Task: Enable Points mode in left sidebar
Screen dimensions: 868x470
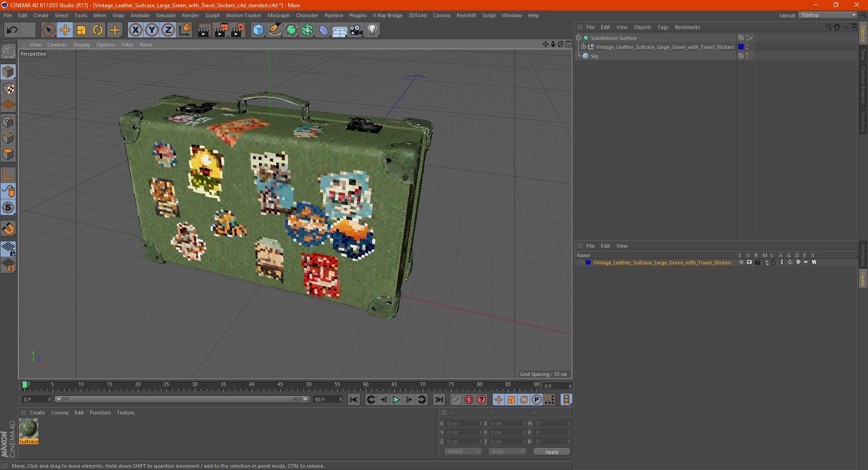Action: [9, 122]
